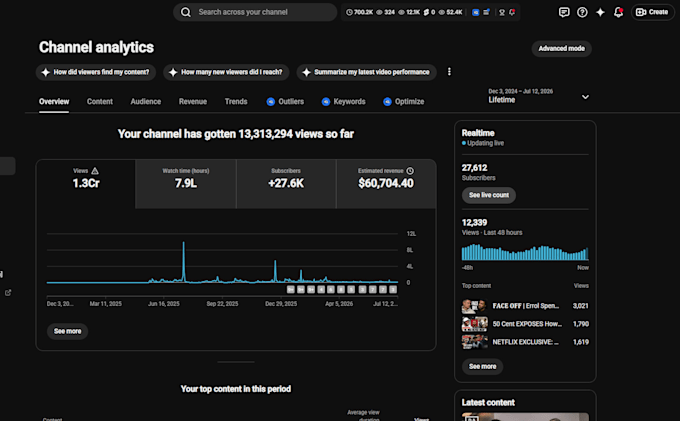
Task: Open the 'NETFLIX EXCLUSIVE' video title
Action: (526, 342)
